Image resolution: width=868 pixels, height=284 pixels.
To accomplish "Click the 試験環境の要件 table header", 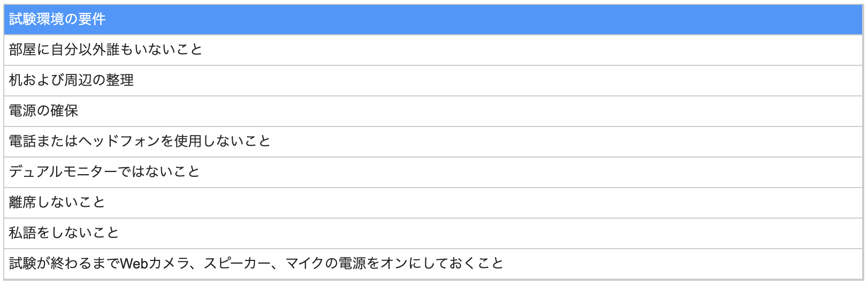I will [x=57, y=20].
